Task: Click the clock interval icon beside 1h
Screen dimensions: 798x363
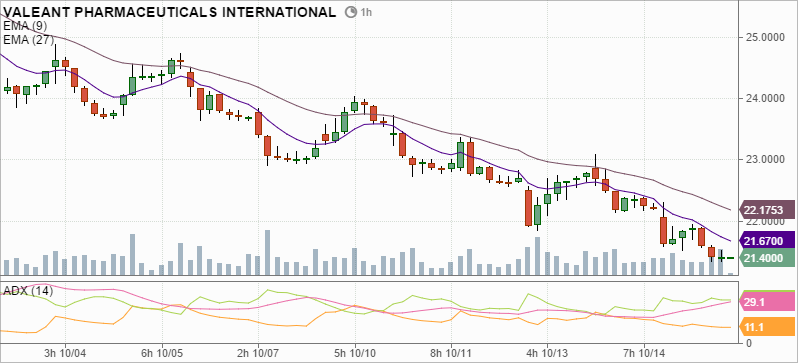Action: pos(351,12)
